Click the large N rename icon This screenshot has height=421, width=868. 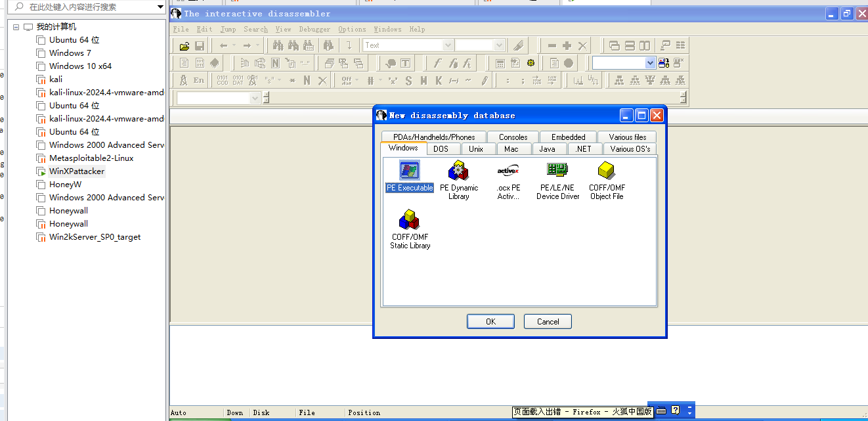coord(307,80)
